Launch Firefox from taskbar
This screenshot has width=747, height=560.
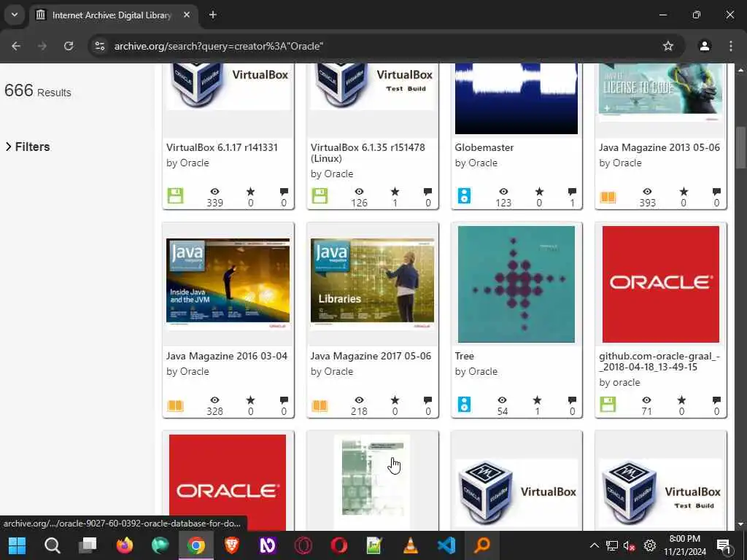tap(124, 545)
